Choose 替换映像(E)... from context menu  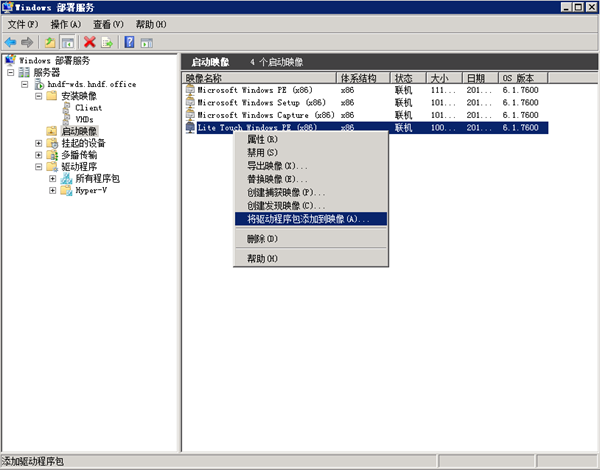click(311, 179)
